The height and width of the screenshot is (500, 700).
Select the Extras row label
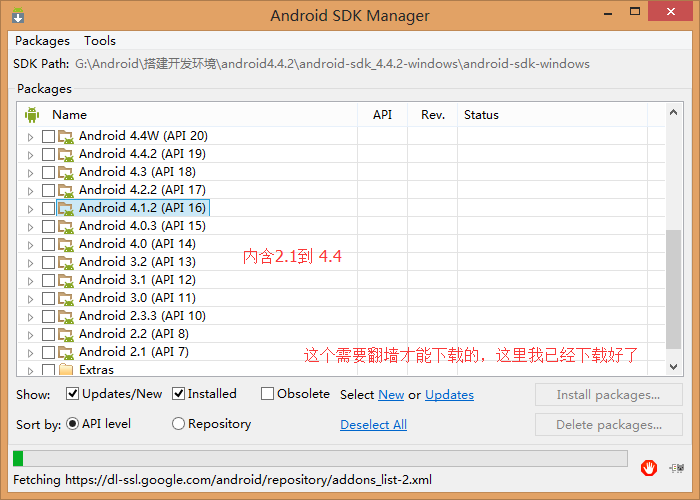point(96,370)
